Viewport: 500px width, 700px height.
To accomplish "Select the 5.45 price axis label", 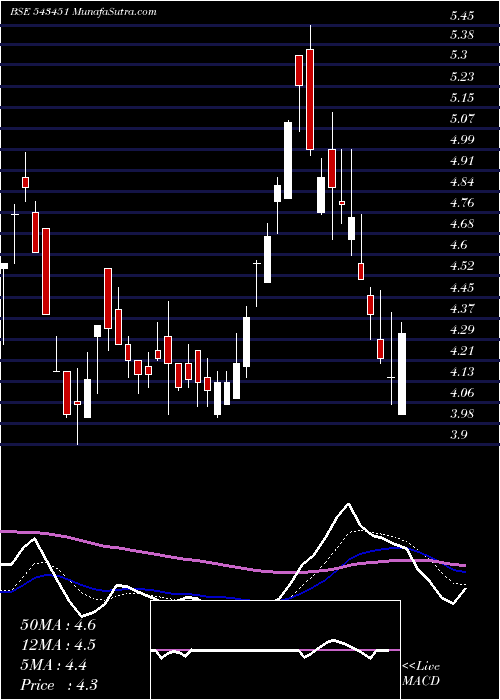I will point(462,17).
